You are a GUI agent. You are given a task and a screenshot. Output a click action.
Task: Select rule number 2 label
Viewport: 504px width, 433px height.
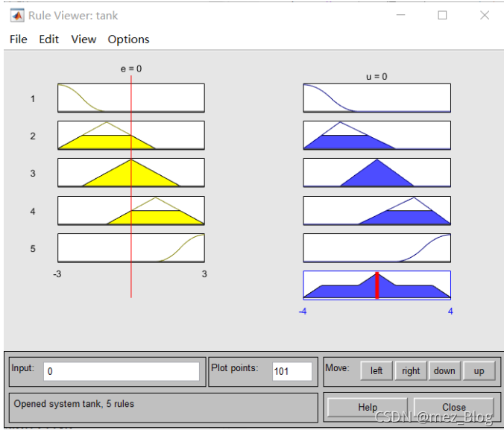point(33,136)
